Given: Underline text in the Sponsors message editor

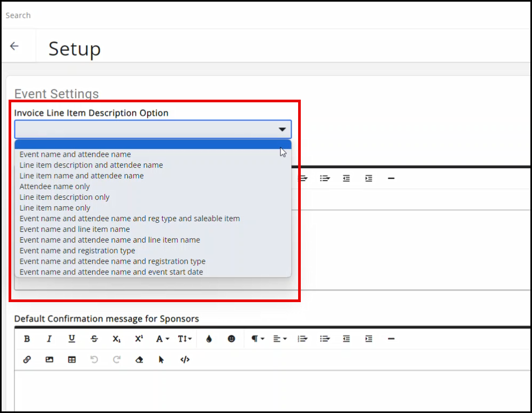Looking at the screenshot, I should point(72,339).
